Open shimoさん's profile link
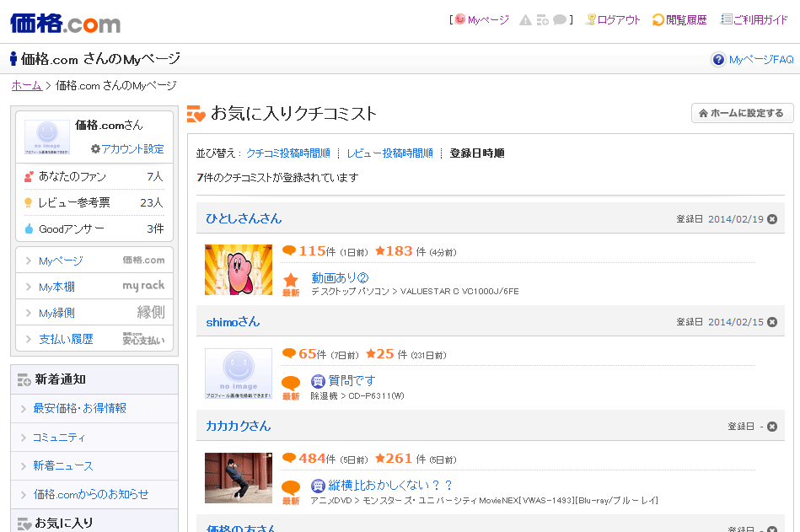The height and width of the screenshot is (532, 800). [x=233, y=322]
